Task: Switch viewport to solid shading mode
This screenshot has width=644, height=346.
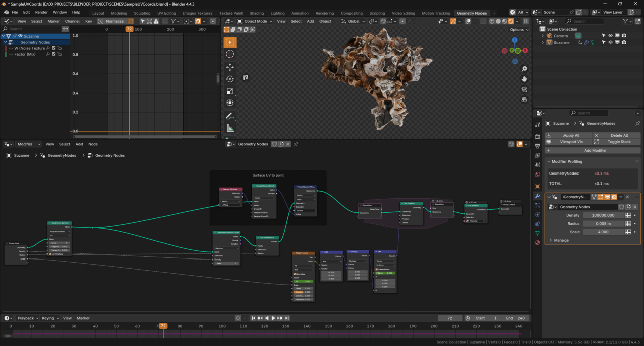Action: tap(498, 21)
